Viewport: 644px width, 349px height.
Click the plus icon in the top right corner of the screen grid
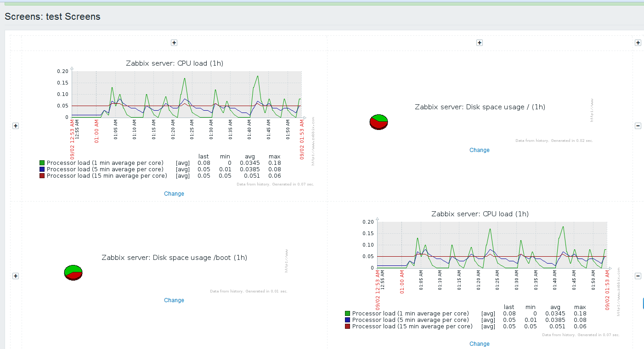(x=638, y=43)
